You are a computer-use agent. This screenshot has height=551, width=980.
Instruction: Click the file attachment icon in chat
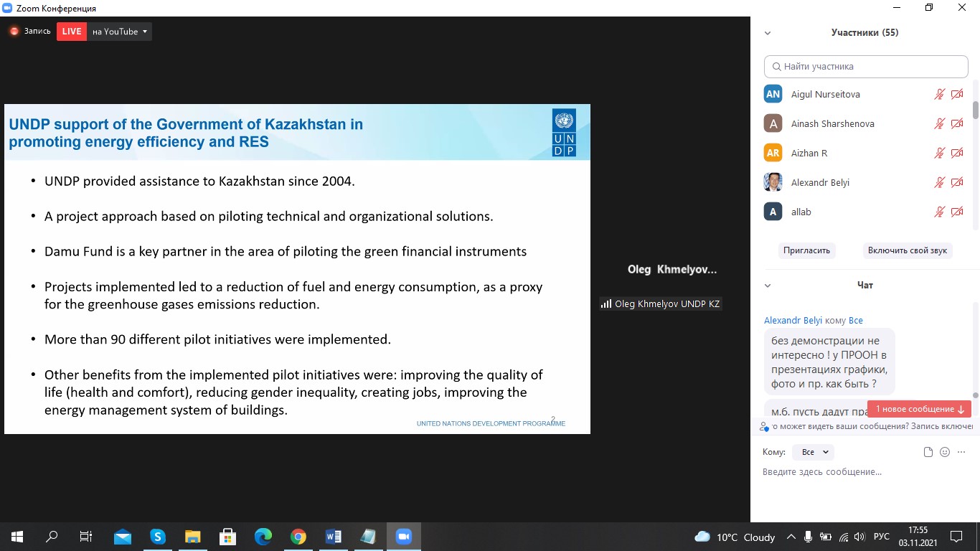pyautogui.click(x=928, y=452)
